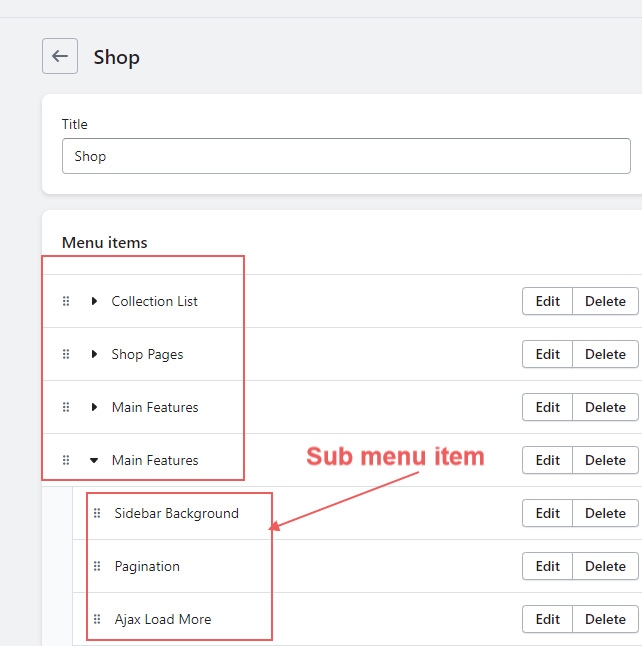Click the drag handle for Pagination

[x=97, y=566]
